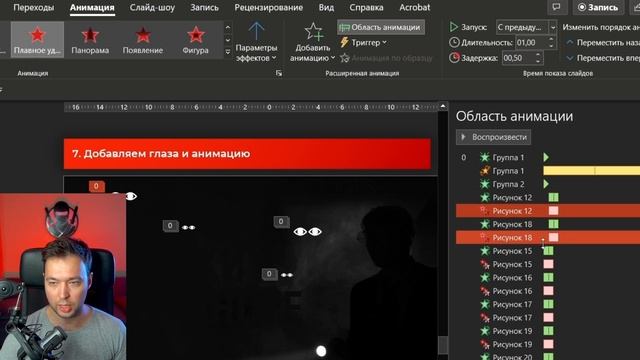Click the orange animation marker 0 on slide
The image size is (640, 360).
(x=97, y=187)
